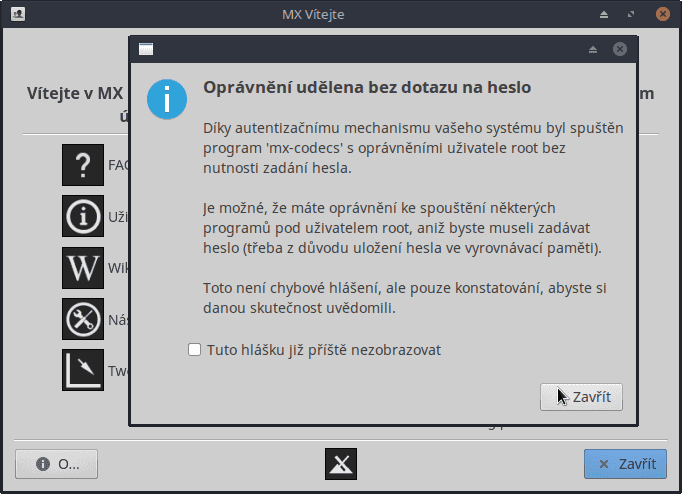Launch the tools wrench icon
Viewport: 682px width, 494px height.
pyautogui.click(x=83, y=319)
